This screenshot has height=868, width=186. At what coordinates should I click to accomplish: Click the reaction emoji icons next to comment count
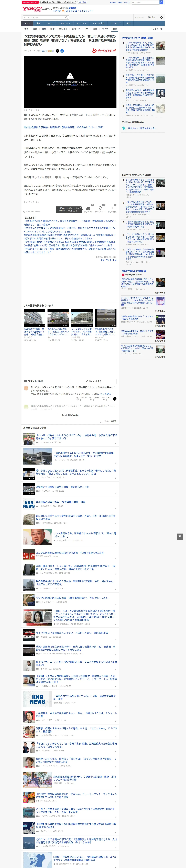pyautogui.click(x=51, y=51)
